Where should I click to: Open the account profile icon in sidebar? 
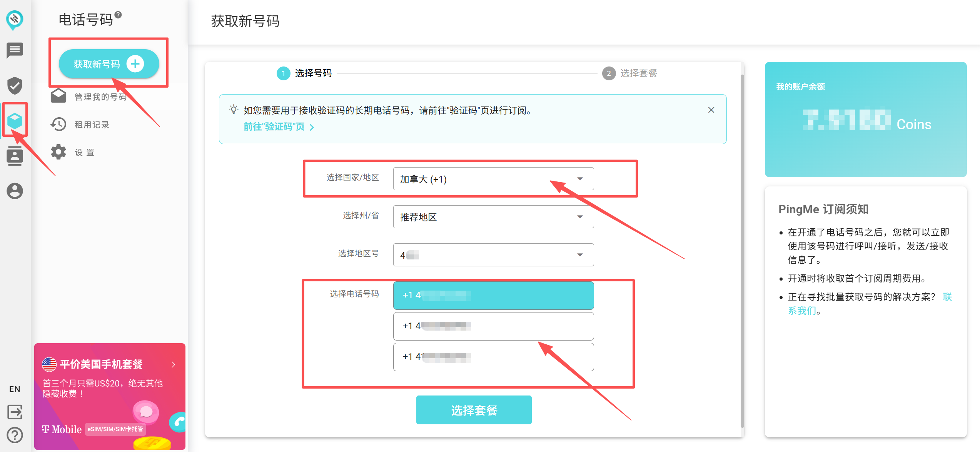pos(15,191)
